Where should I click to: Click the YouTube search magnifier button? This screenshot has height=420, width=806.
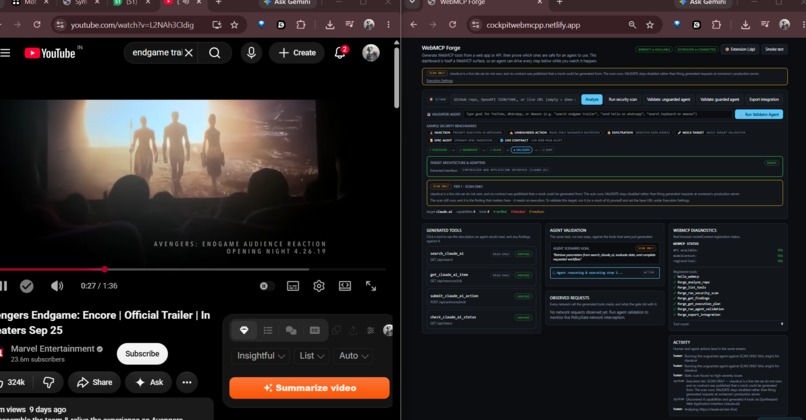[x=214, y=53]
